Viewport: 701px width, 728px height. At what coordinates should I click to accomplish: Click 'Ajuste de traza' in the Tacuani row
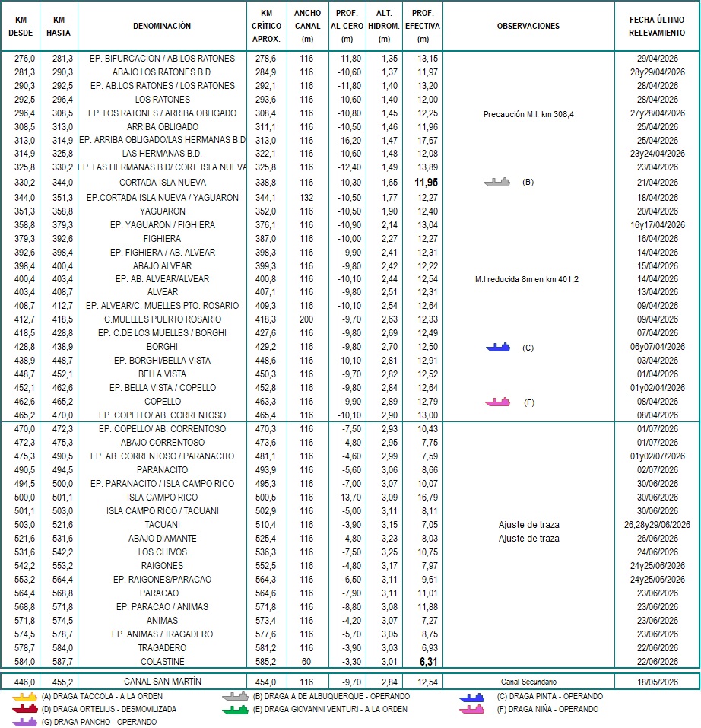529,525
